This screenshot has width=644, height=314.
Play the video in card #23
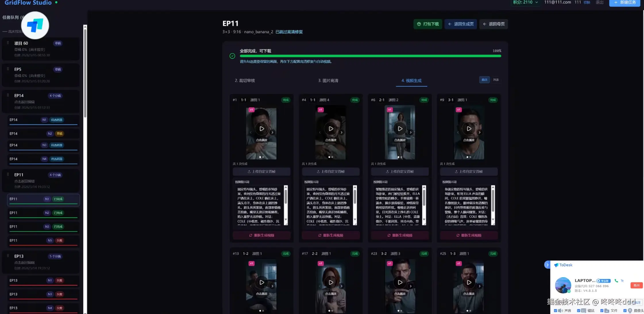pyautogui.click(x=400, y=282)
